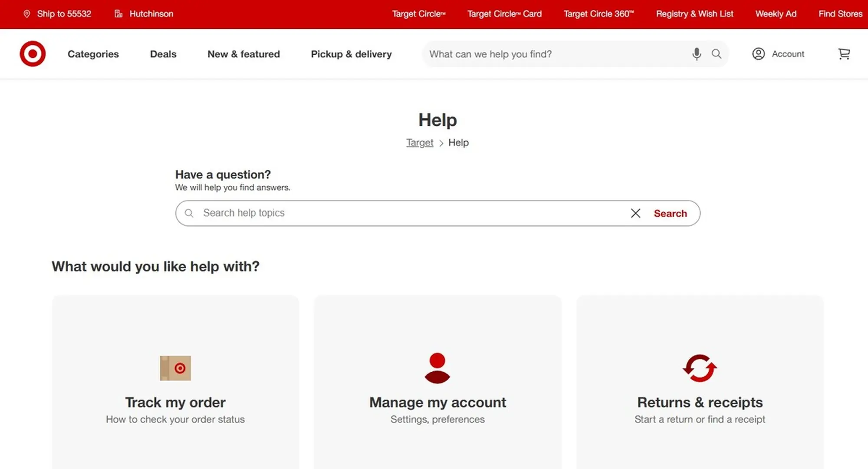Open Registry & Wish List link
The width and height of the screenshot is (868, 469).
point(694,14)
